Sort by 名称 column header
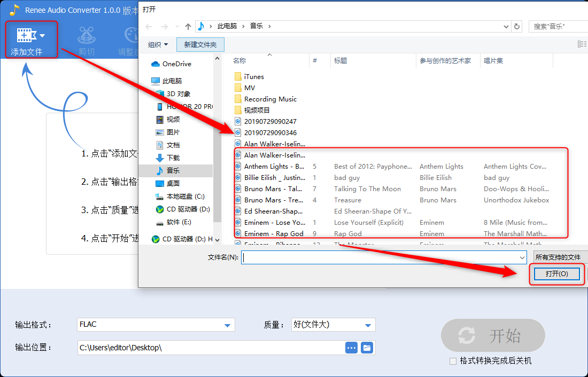This screenshot has height=377, width=588. point(239,61)
